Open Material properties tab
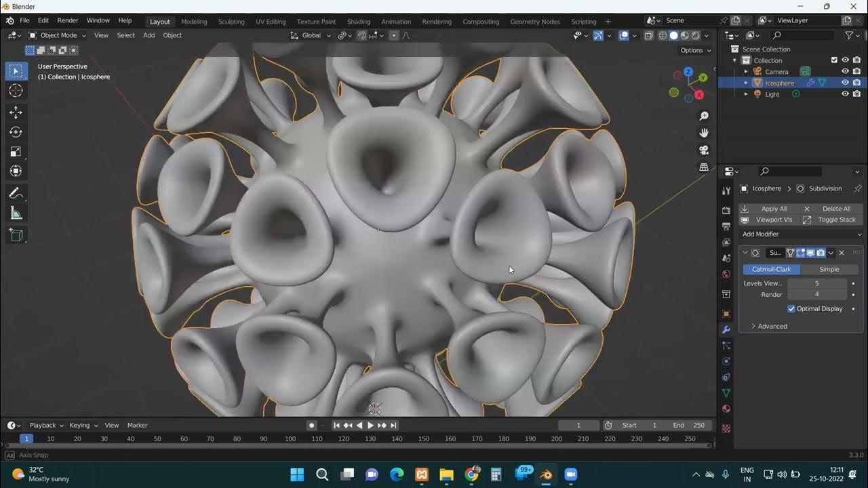Screen dimensions: 868x488 coord(726,409)
